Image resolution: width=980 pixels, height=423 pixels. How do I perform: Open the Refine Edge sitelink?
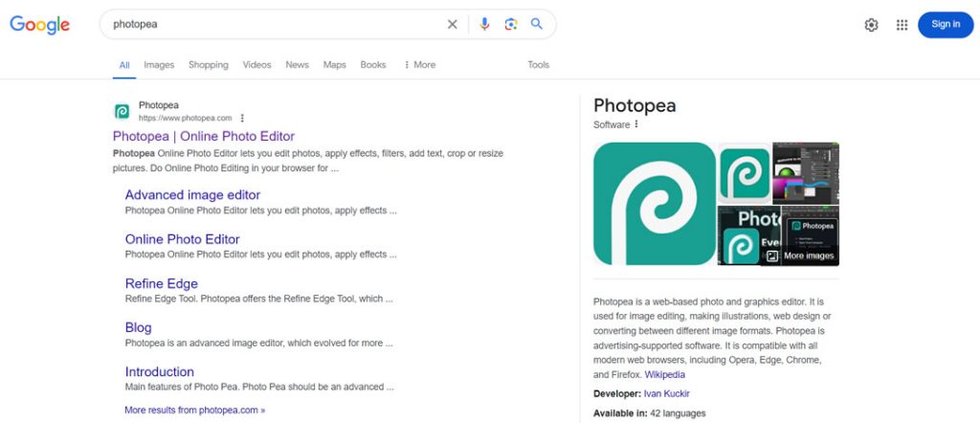[161, 283]
